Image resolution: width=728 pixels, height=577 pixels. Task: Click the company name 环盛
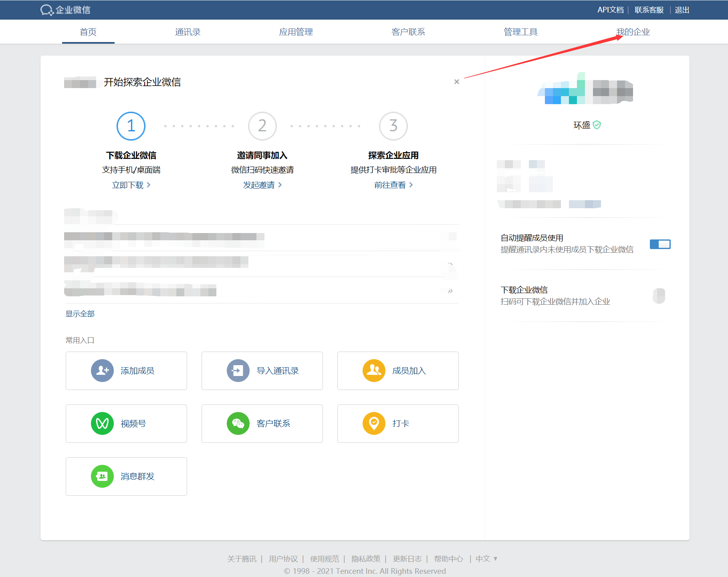[x=582, y=125]
